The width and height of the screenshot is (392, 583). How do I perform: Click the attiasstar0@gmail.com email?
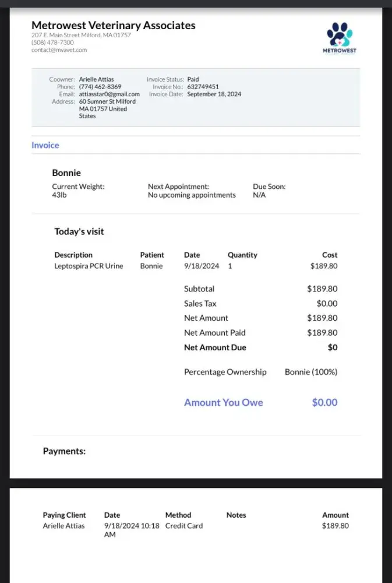[109, 94]
